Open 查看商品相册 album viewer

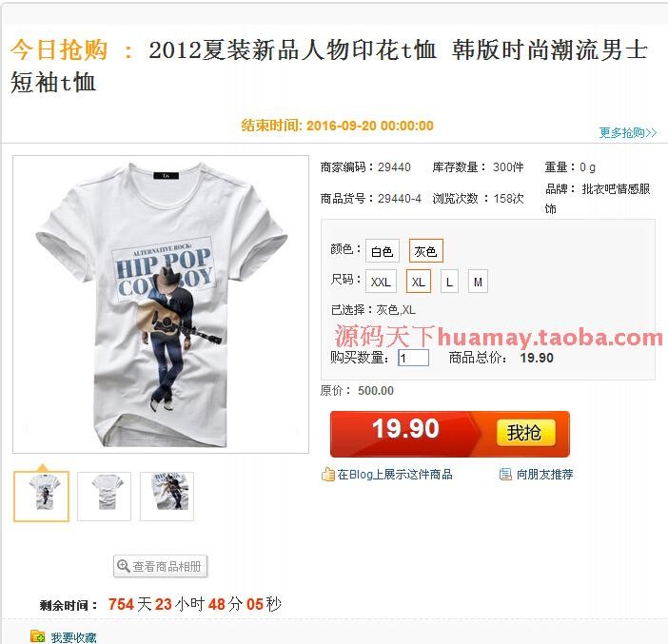click(160, 566)
